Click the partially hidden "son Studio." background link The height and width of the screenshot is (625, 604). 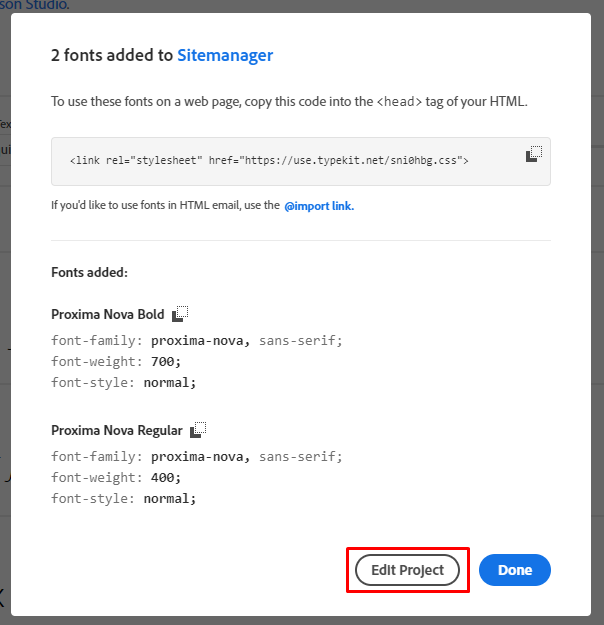tap(35, 5)
